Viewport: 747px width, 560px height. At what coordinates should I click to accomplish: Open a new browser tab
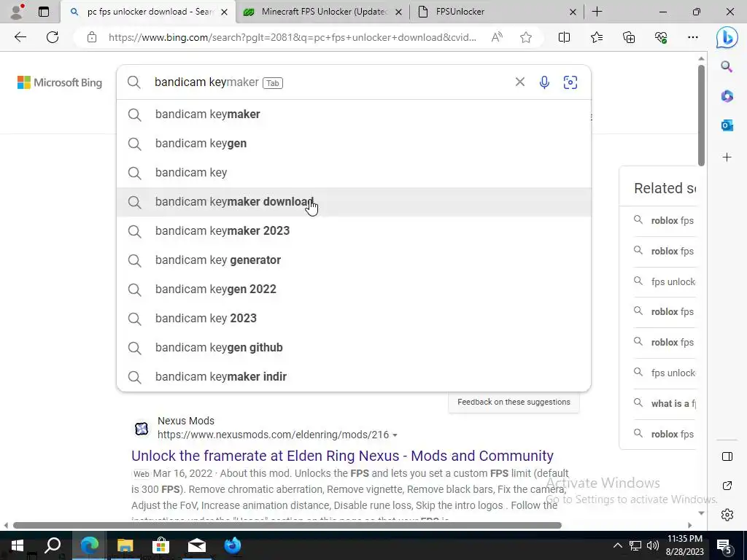[597, 12]
